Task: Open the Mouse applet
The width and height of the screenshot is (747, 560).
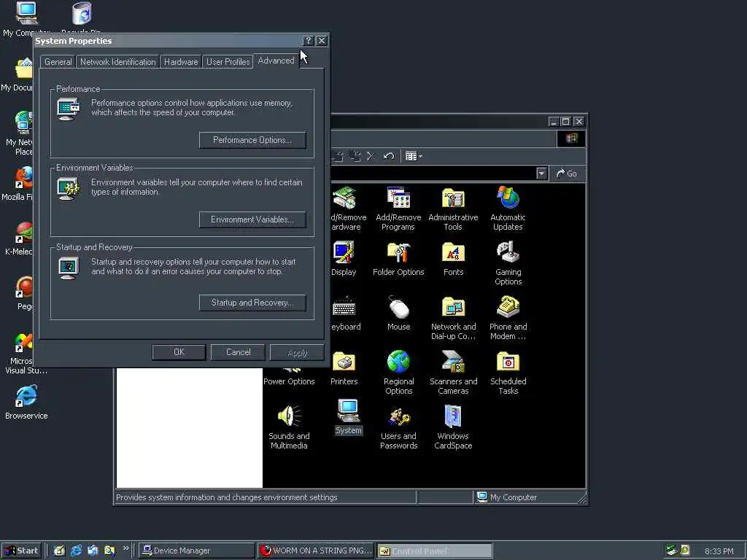Action: (398, 314)
